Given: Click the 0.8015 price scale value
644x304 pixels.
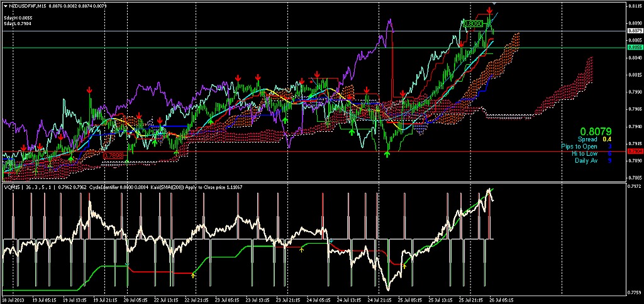Looking at the screenshot, I should tap(635, 75).
